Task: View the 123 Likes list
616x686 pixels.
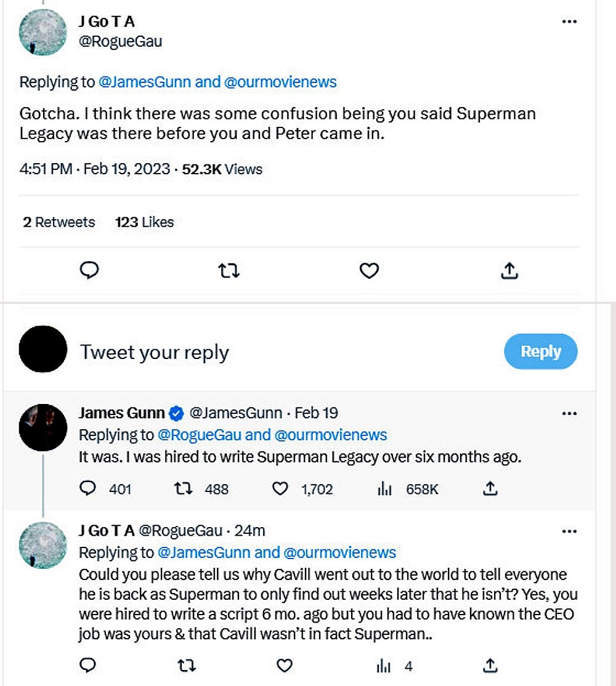Action: [144, 222]
